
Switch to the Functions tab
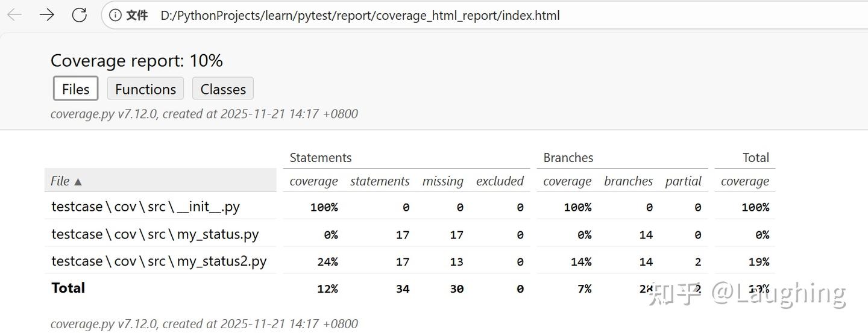coord(145,89)
